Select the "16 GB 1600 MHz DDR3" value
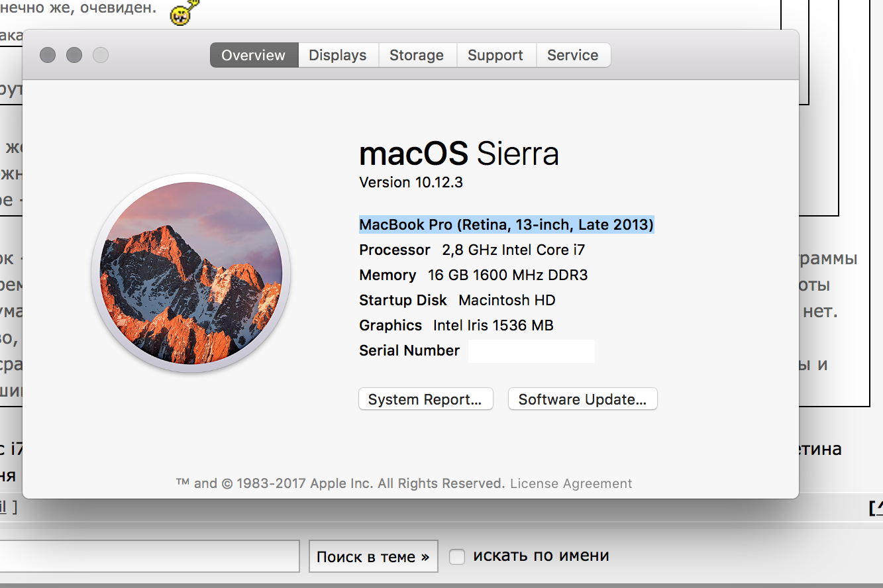Screen dimensions: 883x588 click(508, 275)
